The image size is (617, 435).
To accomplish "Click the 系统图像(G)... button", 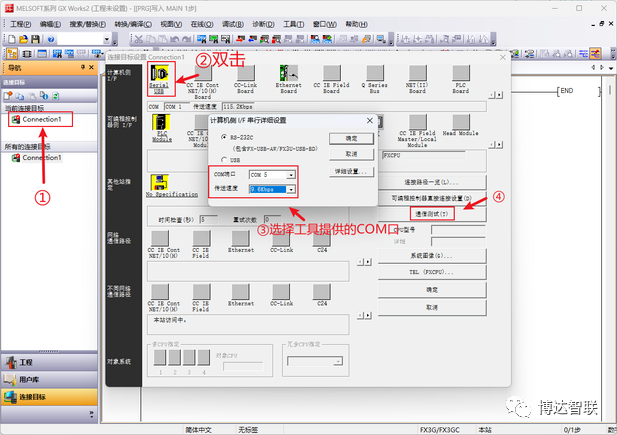I will point(432,256).
